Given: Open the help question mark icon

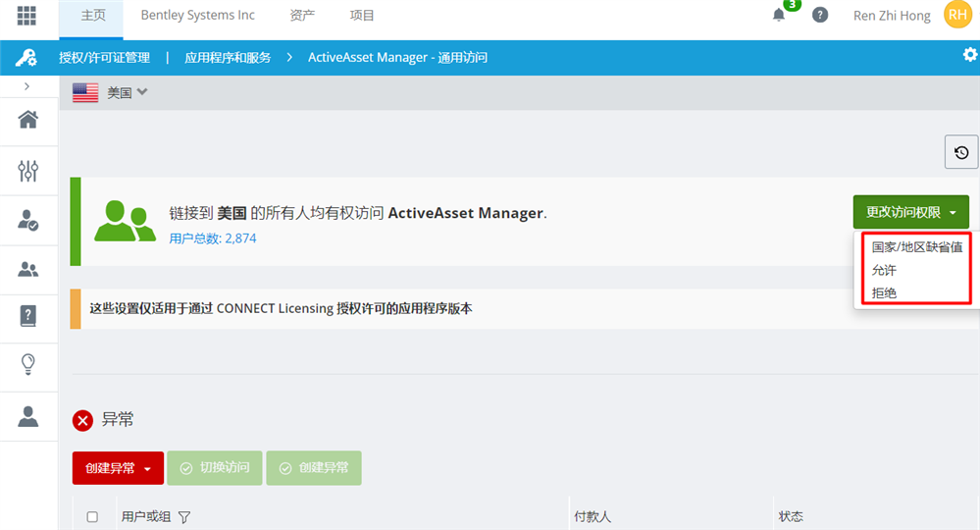Looking at the screenshot, I should tap(820, 15).
